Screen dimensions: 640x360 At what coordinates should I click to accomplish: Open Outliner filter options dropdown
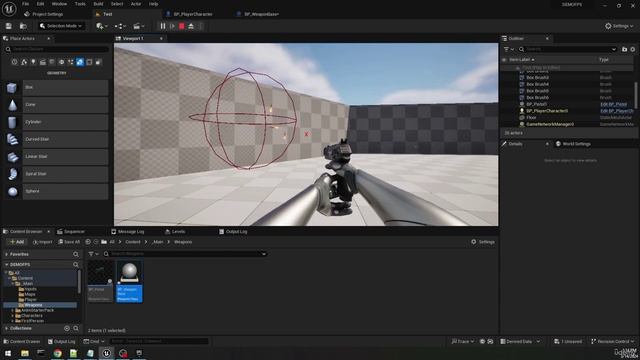point(509,49)
